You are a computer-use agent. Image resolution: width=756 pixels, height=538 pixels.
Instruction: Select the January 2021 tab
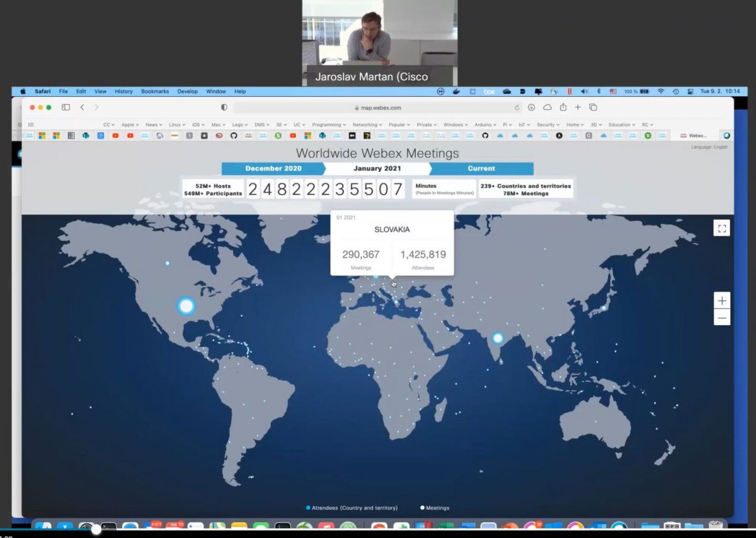coord(377,169)
